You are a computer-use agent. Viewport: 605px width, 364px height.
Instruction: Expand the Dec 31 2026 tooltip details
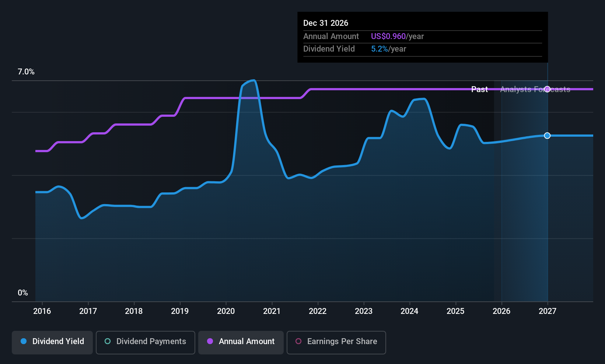[x=422, y=37]
